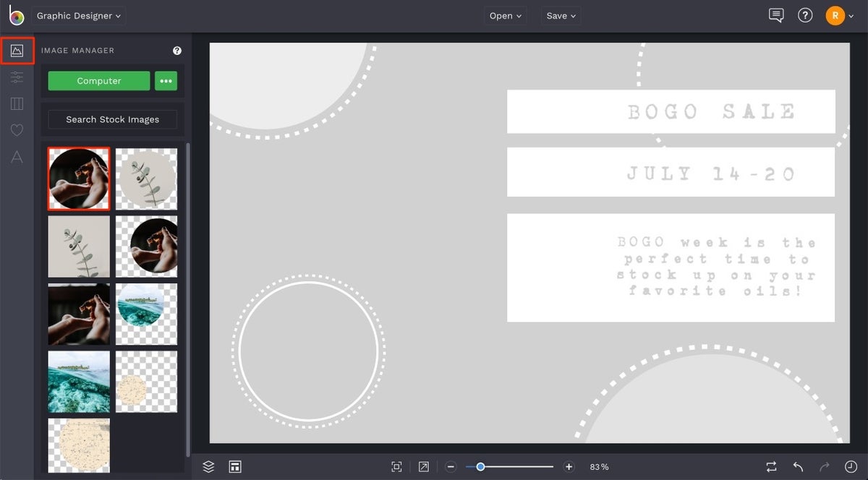868x480 pixels.
Task: Fit the canvas to screen
Action: (396, 466)
